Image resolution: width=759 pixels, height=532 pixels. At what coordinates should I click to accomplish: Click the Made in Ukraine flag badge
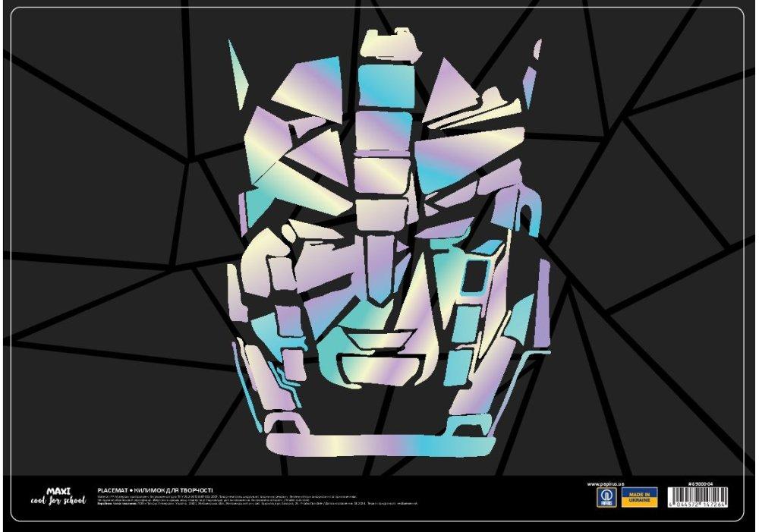click(x=639, y=497)
